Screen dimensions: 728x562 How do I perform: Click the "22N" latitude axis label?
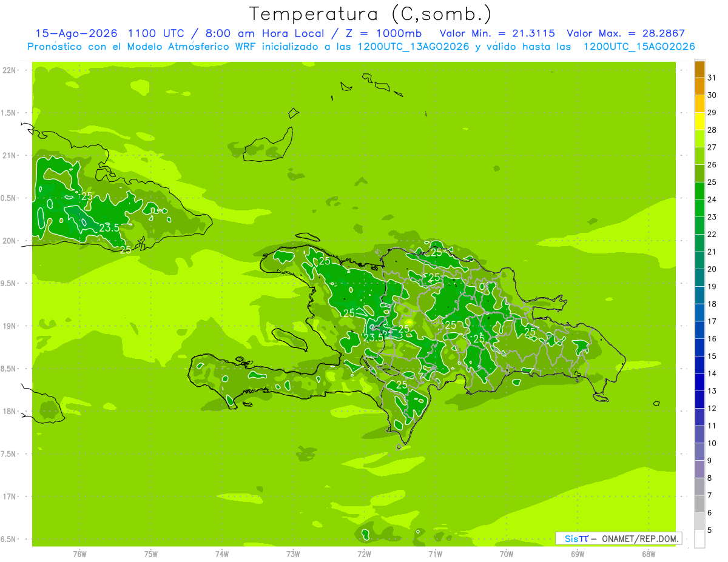[x=10, y=70]
